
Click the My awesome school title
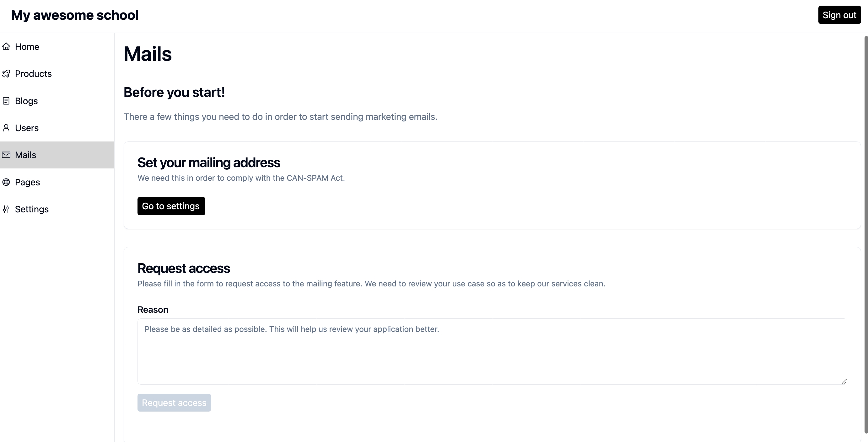coord(74,15)
